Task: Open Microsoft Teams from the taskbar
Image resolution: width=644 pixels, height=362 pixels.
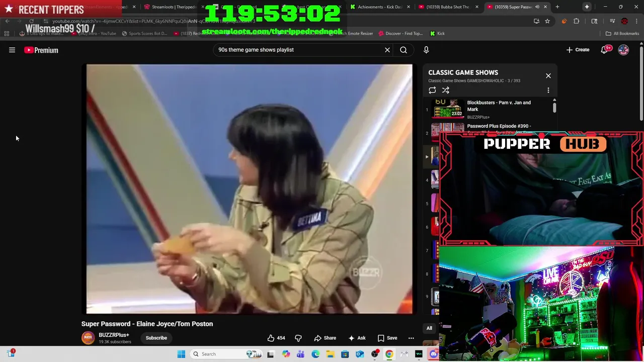Action: point(301,354)
